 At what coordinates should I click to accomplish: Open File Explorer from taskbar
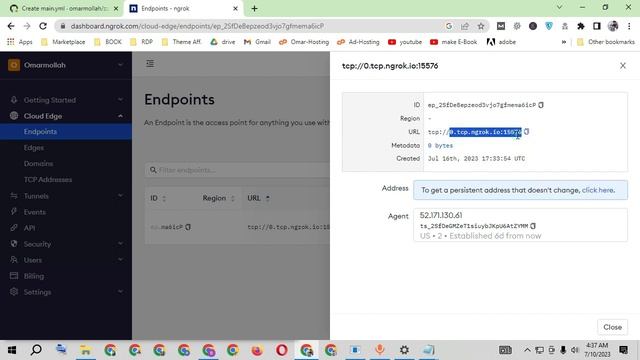click(85, 350)
